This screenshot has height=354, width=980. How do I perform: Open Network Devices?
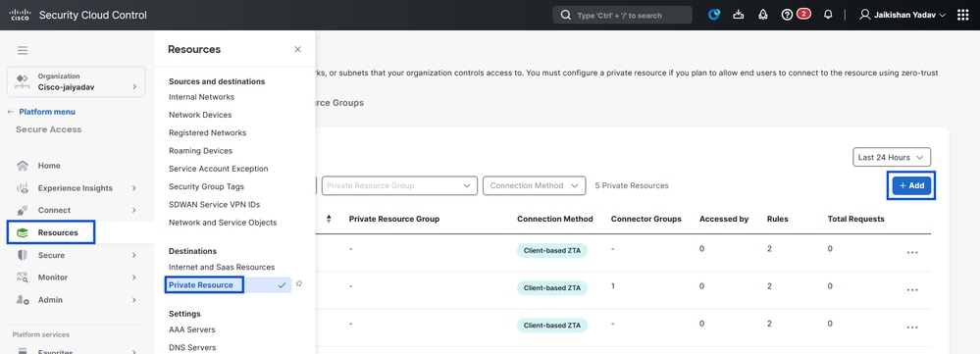click(x=200, y=115)
